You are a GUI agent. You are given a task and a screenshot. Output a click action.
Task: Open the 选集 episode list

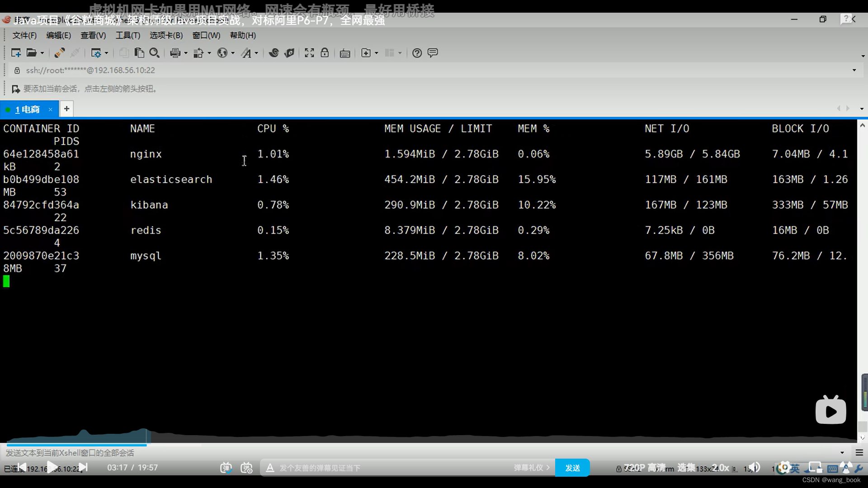pyautogui.click(x=686, y=468)
